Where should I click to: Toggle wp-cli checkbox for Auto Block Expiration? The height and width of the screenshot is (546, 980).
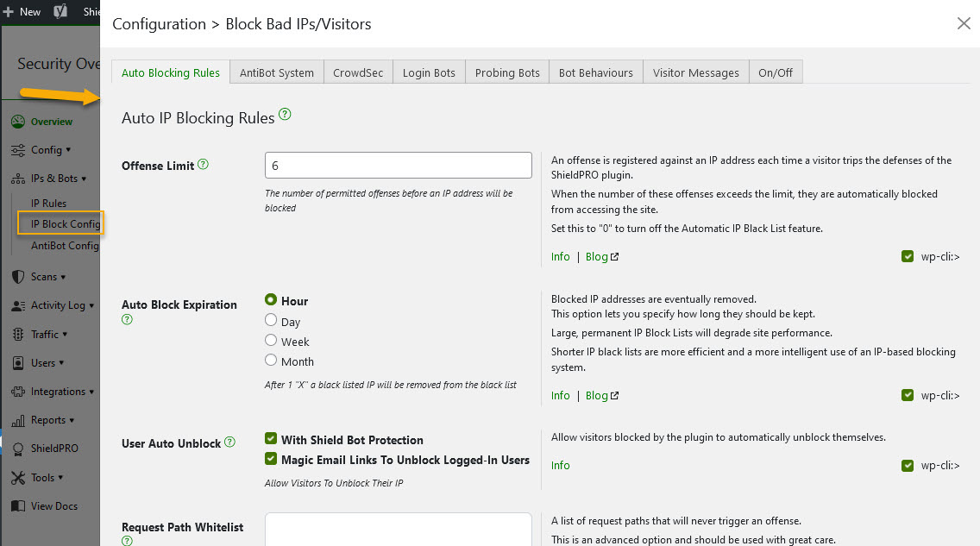pos(908,395)
